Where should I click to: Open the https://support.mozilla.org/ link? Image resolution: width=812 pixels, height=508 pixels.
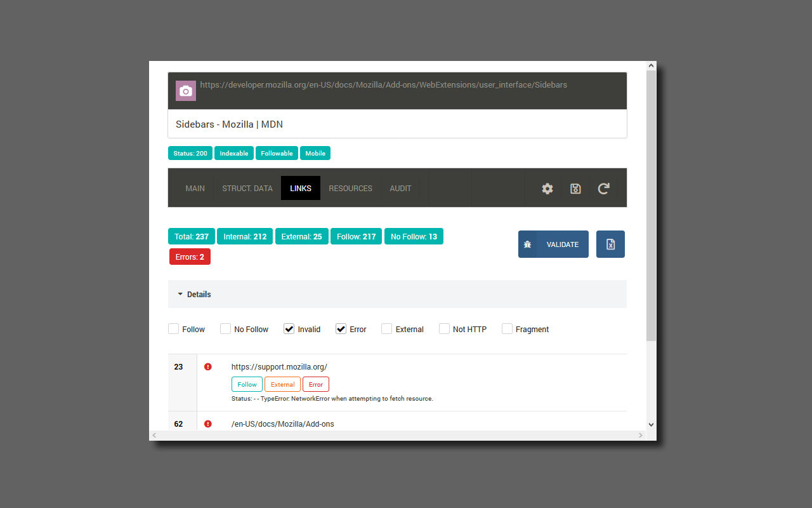(x=279, y=367)
